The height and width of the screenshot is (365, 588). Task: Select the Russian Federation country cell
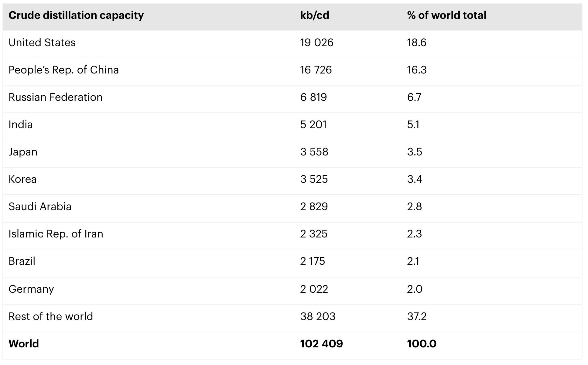(56, 97)
